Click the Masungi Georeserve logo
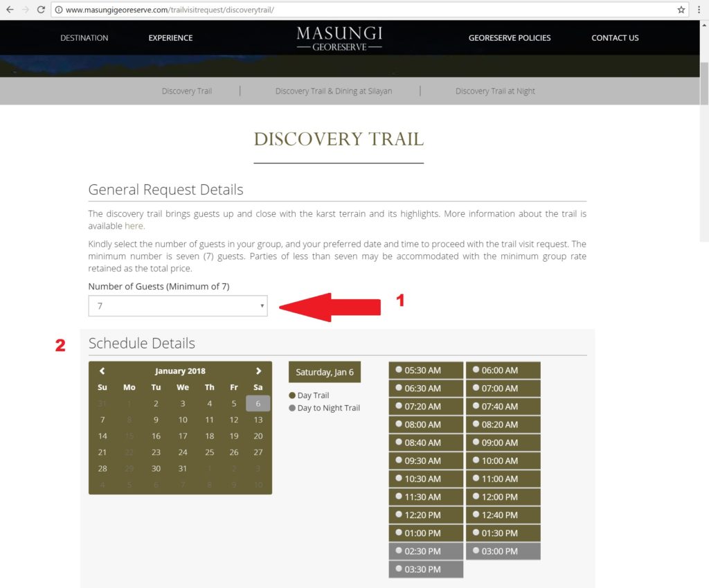Screen dimensions: 709x588 [x=339, y=39]
